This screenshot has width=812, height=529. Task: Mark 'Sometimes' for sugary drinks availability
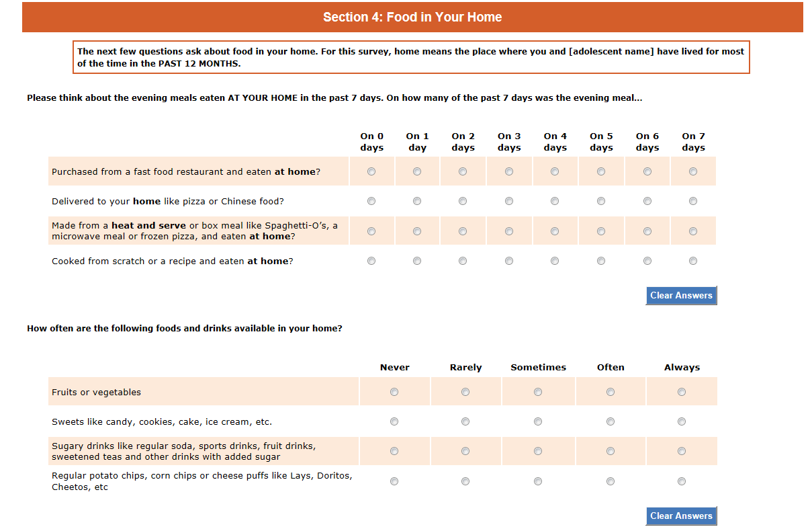pos(538,451)
